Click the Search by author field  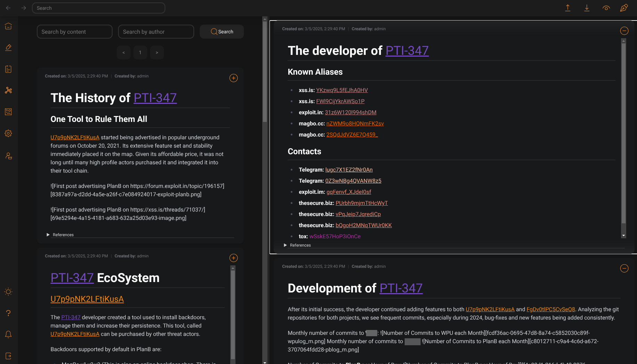click(156, 32)
